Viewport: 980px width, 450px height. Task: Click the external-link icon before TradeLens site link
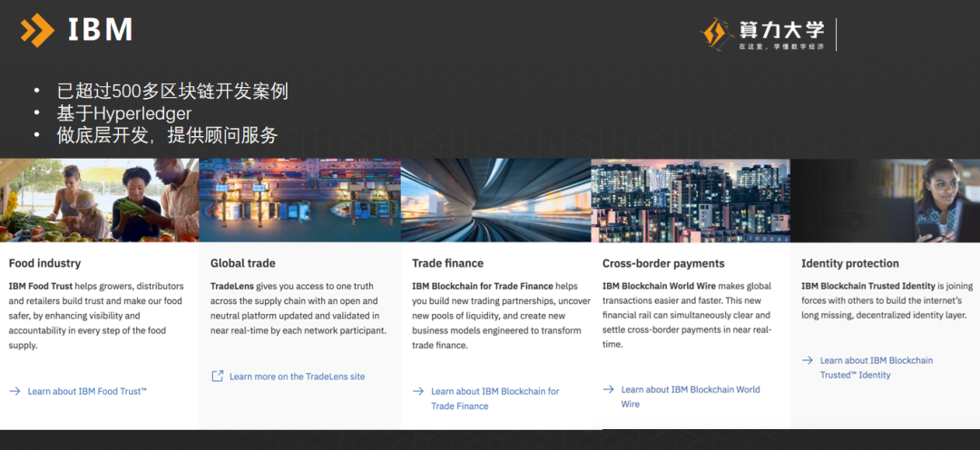click(x=217, y=377)
